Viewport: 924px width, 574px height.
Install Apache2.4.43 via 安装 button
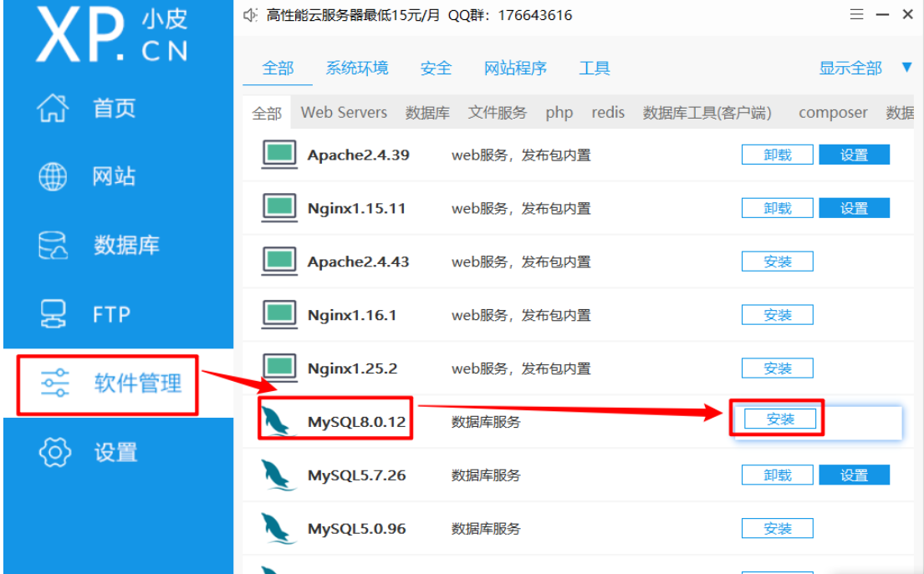[778, 262]
